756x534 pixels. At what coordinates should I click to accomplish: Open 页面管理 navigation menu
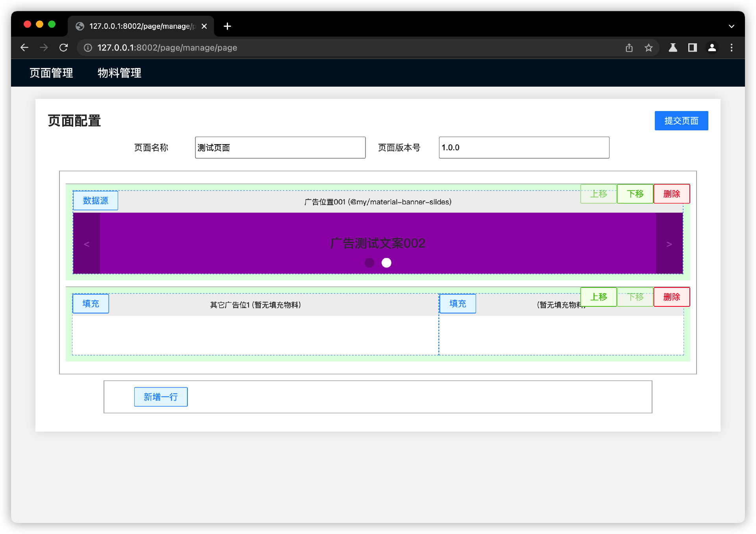pos(51,73)
